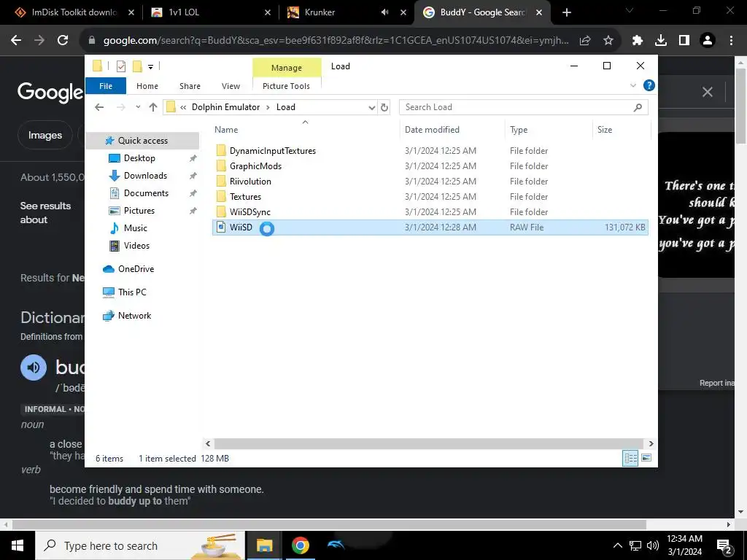
Task: Open Chrome three-dot menu
Action: (x=731, y=40)
